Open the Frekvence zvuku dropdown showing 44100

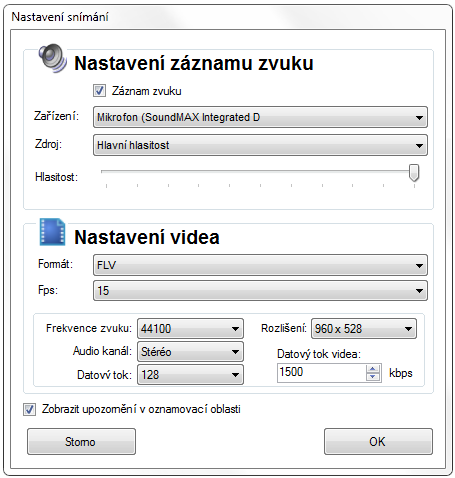click(190, 329)
